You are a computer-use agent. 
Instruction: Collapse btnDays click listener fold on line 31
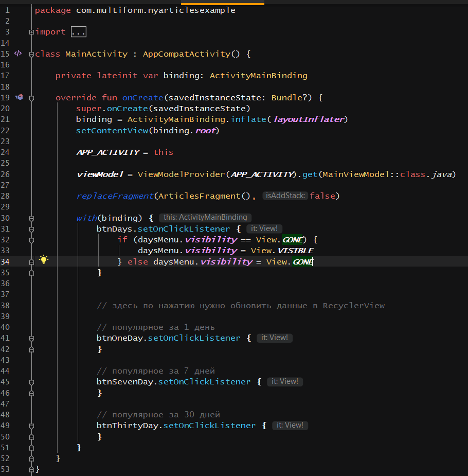31,230
